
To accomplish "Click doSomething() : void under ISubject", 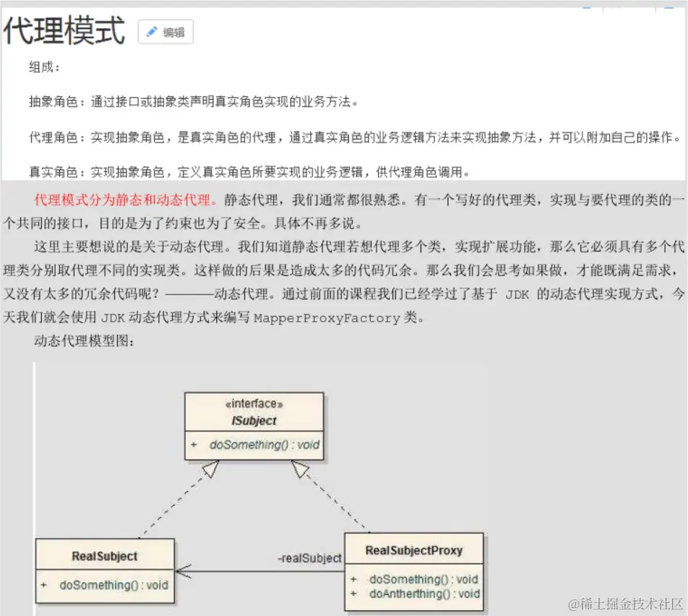I will tap(265, 445).
